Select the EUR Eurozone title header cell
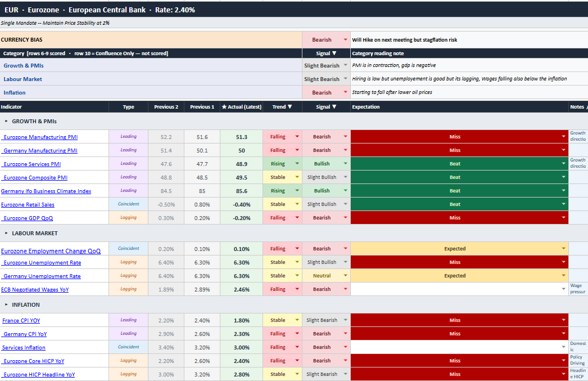 click(x=294, y=10)
